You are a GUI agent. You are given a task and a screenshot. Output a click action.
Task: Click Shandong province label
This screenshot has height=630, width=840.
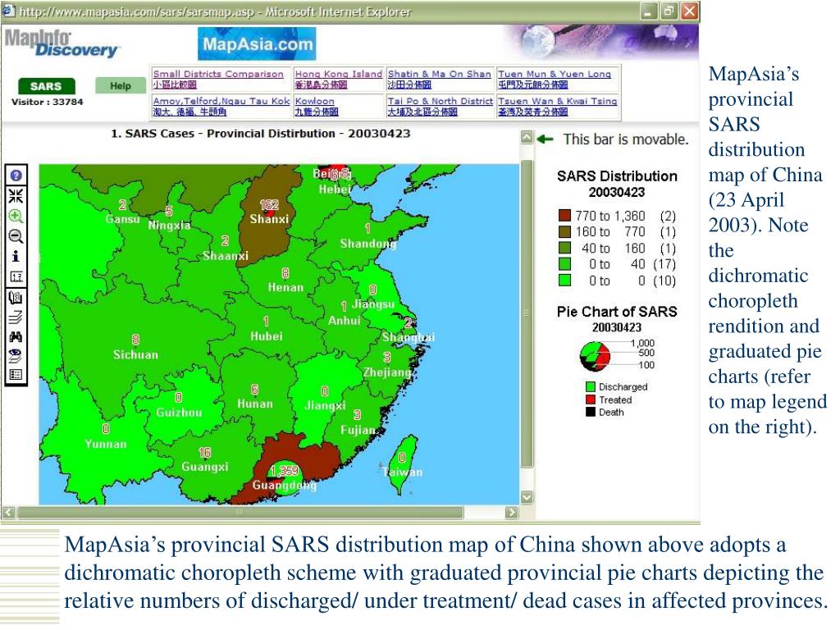coord(368,244)
